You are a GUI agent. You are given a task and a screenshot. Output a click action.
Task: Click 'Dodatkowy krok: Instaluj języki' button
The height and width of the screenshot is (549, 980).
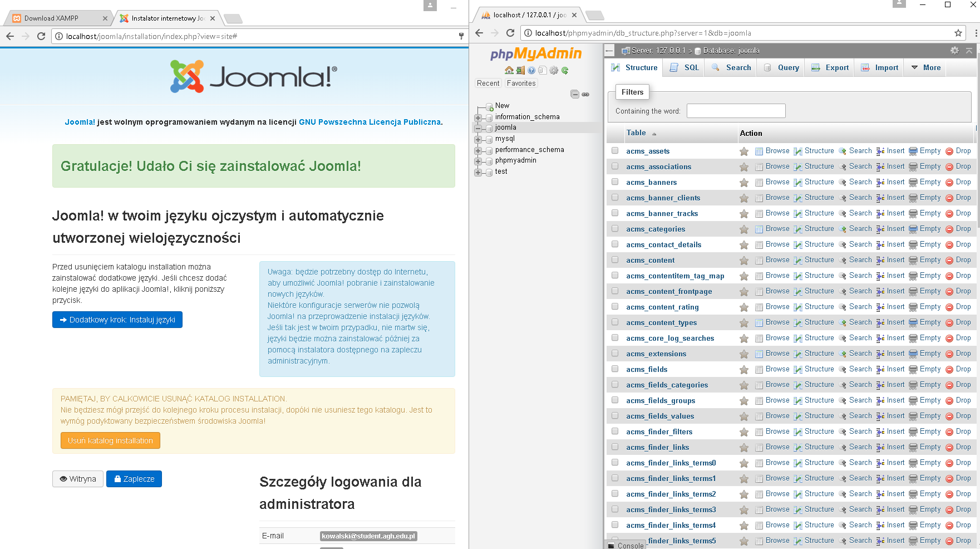point(117,320)
